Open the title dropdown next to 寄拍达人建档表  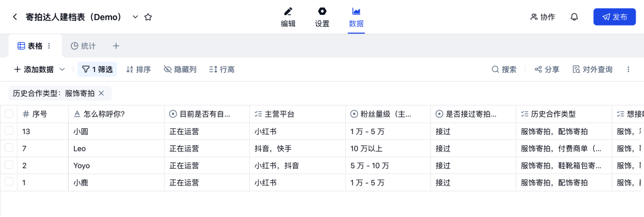click(135, 17)
